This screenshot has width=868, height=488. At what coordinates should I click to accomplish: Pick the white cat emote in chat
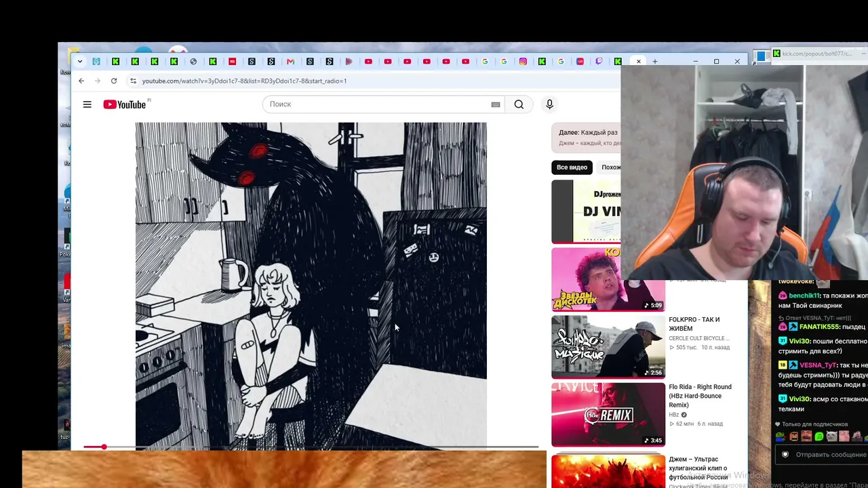[x=832, y=436]
